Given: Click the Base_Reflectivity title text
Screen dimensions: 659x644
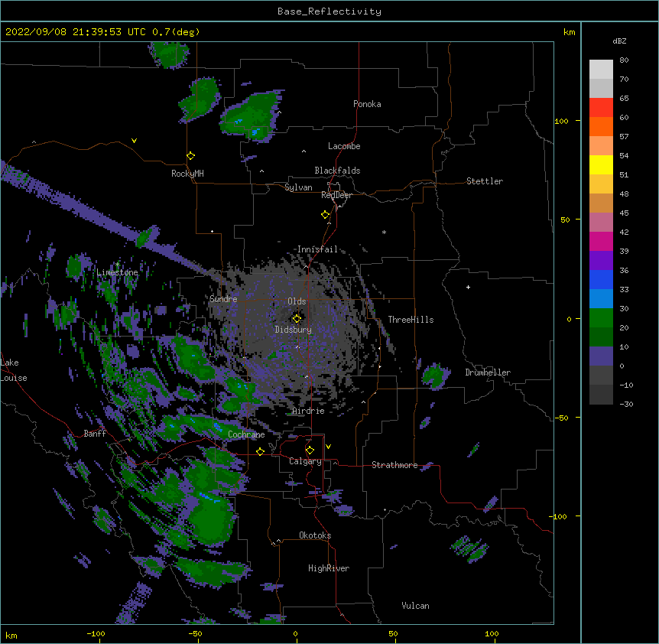Looking at the screenshot, I should (x=329, y=11).
